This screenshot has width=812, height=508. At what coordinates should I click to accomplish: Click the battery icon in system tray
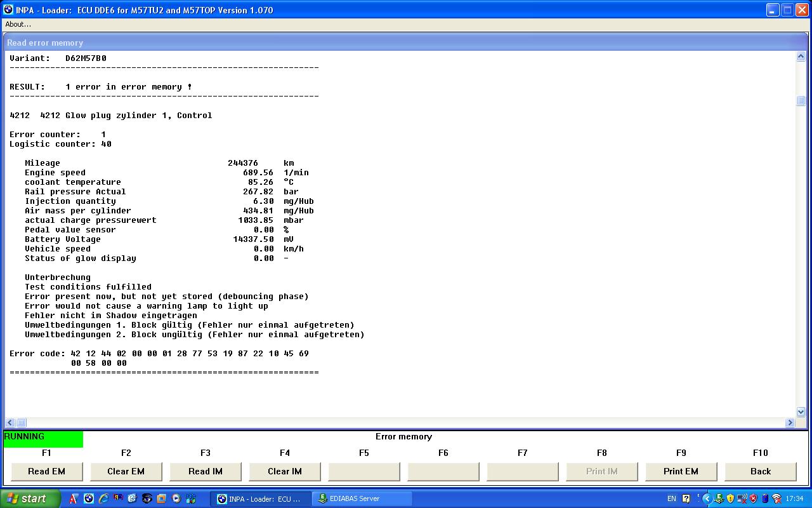click(764, 498)
